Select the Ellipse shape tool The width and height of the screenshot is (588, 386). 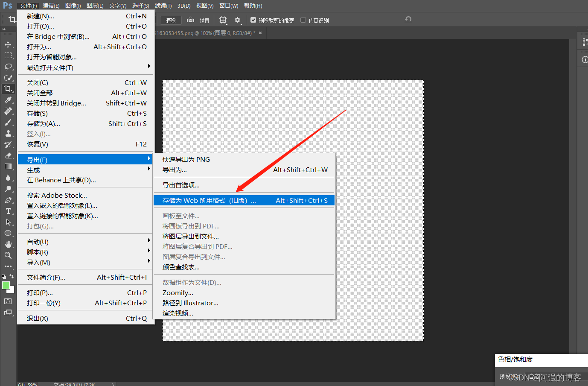8,233
